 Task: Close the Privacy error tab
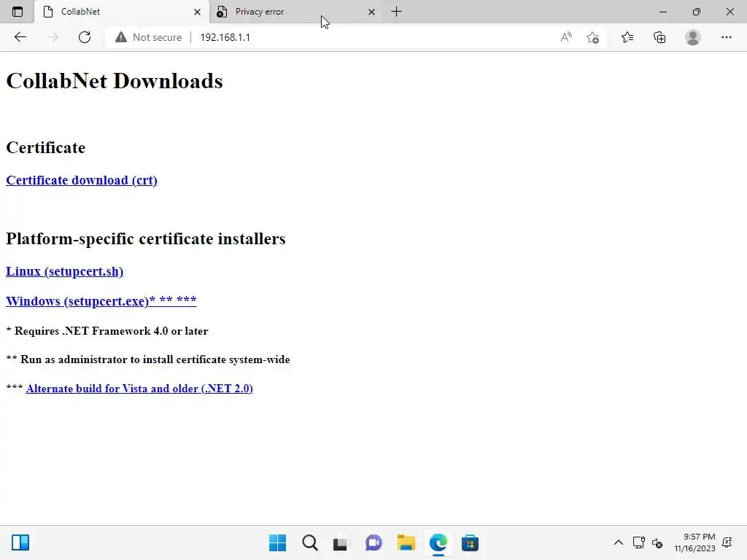[371, 12]
